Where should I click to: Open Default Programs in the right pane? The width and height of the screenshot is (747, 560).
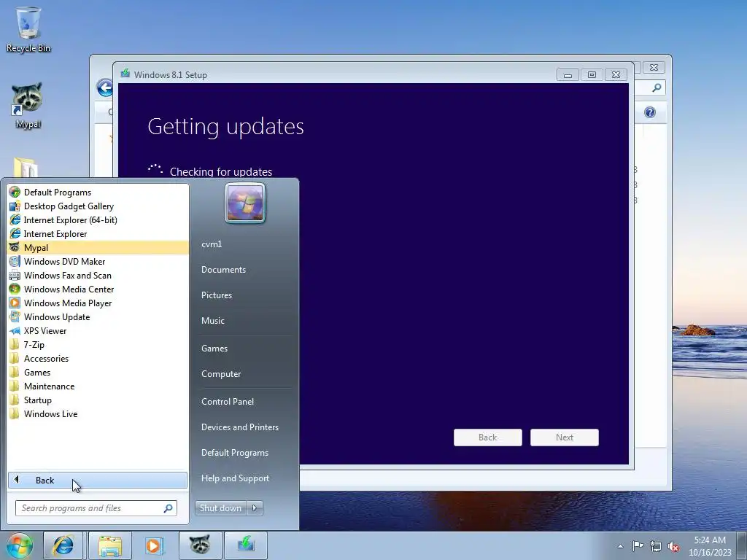click(235, 453)
